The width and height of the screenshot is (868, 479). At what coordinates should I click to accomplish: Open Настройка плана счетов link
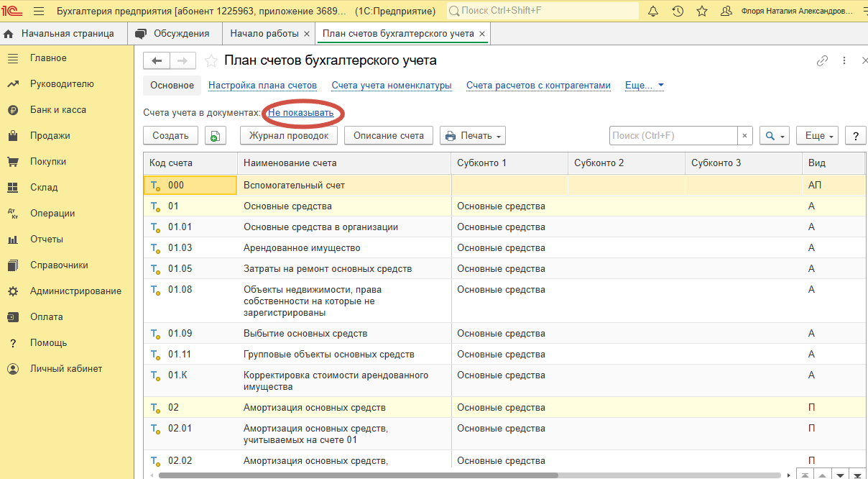point(262,86)
